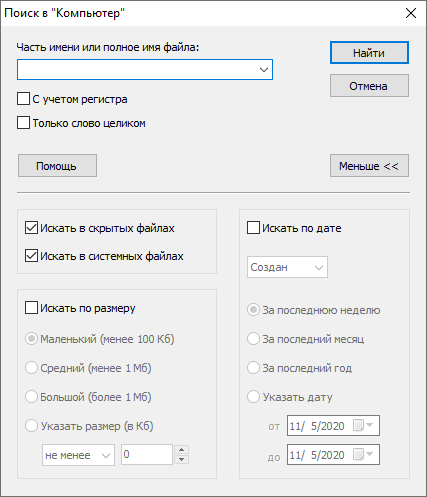Collapse options with 'Меньше <<' button

click(369, 166)
